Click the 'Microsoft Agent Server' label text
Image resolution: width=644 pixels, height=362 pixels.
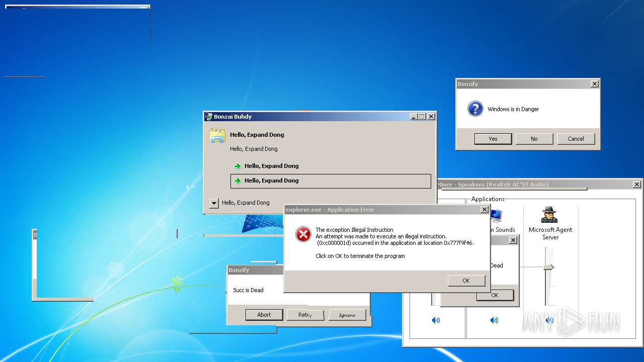click(x=550, y=233)
